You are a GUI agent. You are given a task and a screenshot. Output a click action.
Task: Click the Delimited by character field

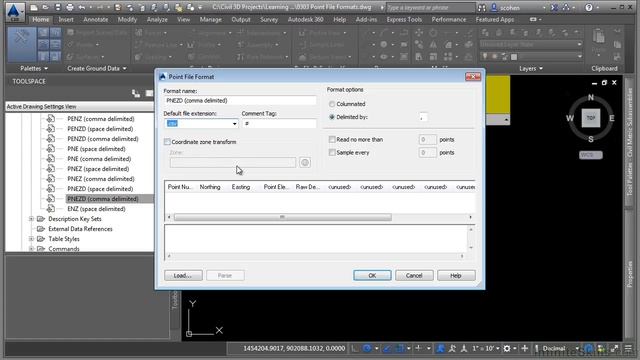pos(423,117)
